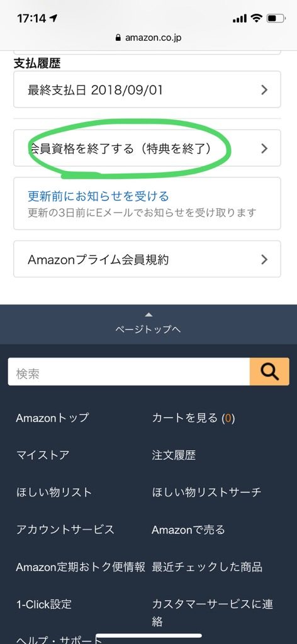The width and height of the screenshot is (297, 644).
Task: Open 会員資格を終了する row chevron
Action: pyautogui.click(x=264, y=148)
